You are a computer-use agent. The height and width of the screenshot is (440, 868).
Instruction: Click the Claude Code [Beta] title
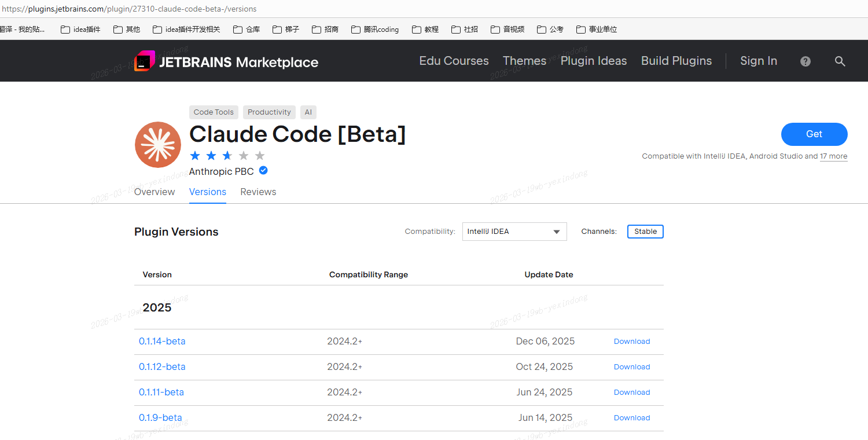[x=297, y=134]
